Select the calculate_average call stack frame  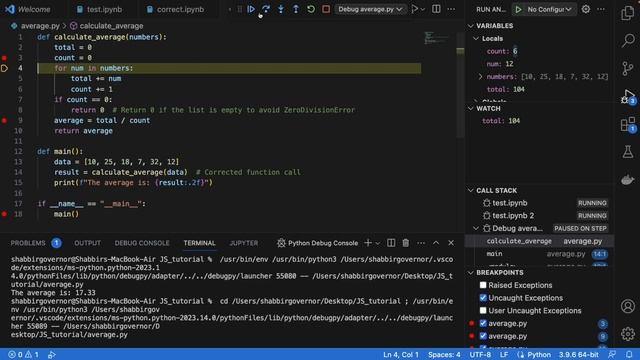[x=539, y=241]
